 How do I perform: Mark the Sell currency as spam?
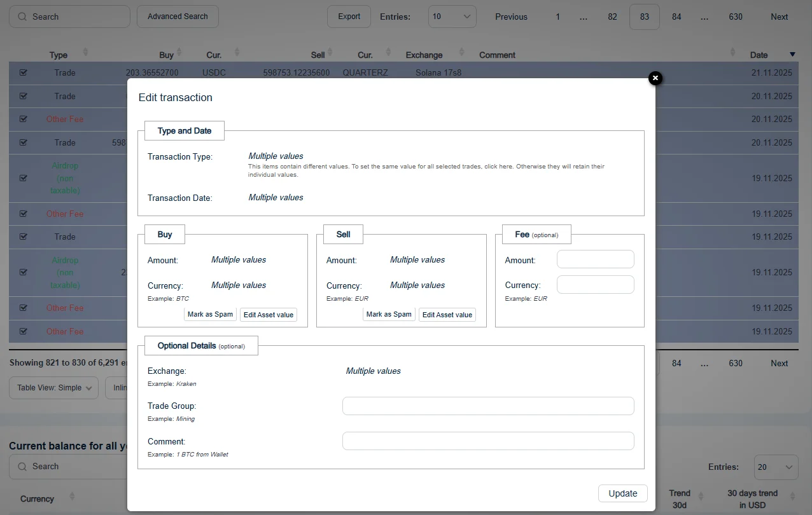click(389, 315)
